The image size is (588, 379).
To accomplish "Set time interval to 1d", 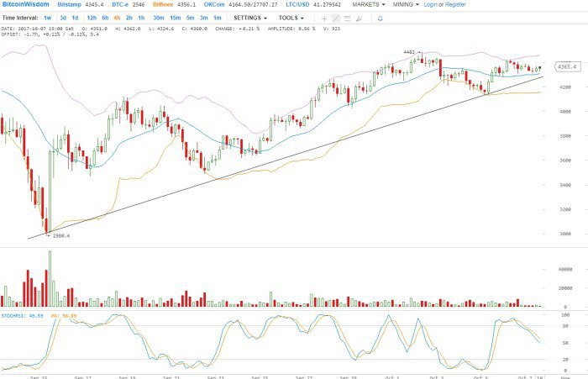I will 75,18.
